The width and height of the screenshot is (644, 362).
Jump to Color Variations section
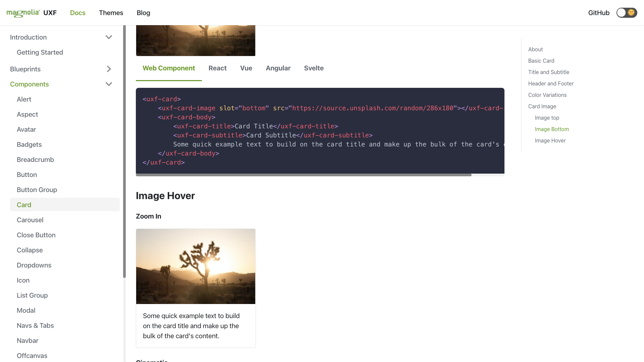[547, 95]
